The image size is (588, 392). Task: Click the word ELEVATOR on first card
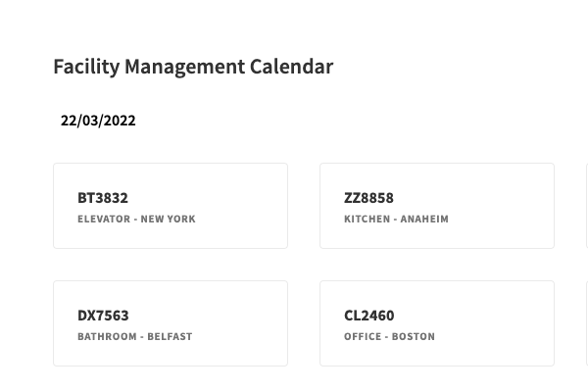(x=104, y=220)
